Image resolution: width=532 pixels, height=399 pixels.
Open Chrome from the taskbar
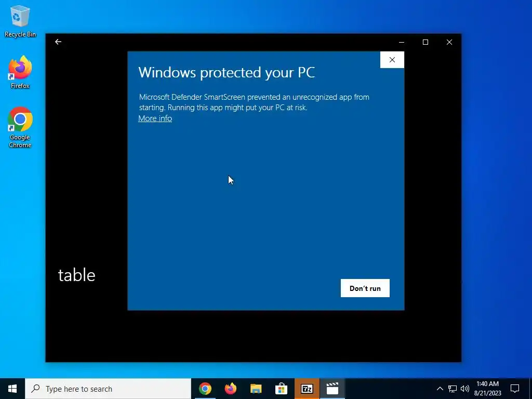click(x=205, y=389)
